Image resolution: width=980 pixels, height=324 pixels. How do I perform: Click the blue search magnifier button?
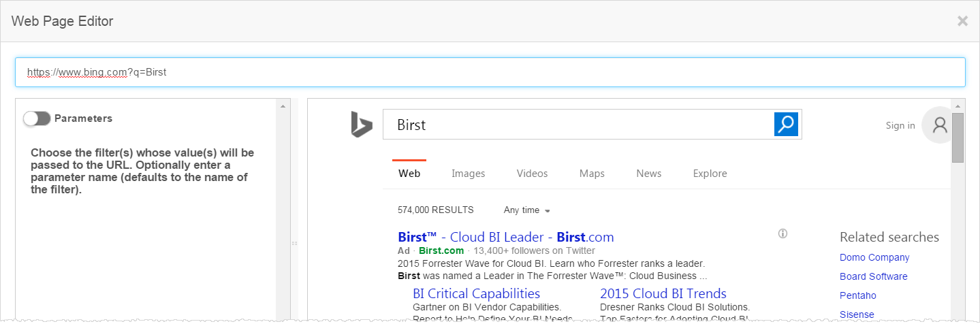[786, 125]
